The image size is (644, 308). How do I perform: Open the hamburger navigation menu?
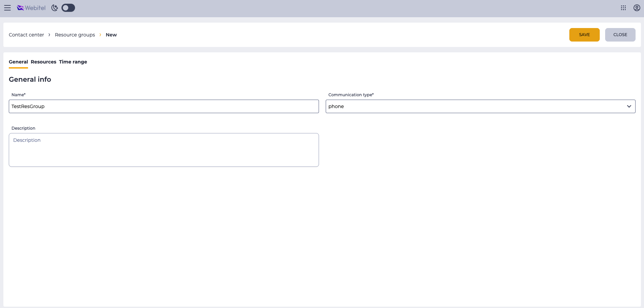[x=7, y=8]
